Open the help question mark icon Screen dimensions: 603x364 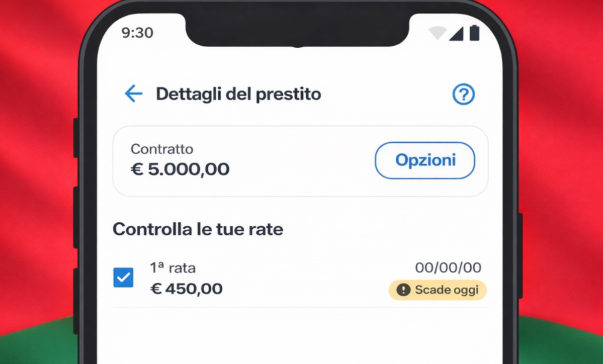click(x=464, y=94)
